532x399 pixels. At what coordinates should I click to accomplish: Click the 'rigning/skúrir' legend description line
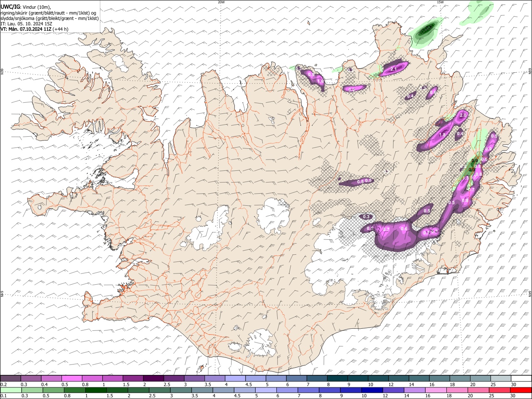pyautogui.click(x=49, y=12)
